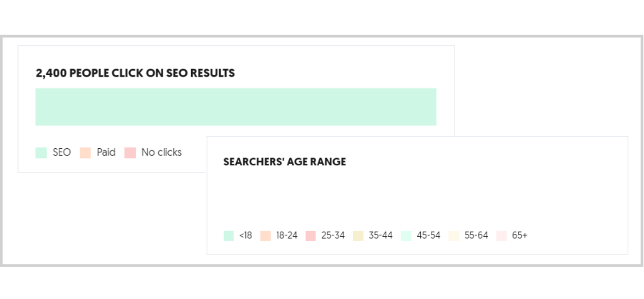
Task: Click the 55-64 age range swatch
Action: click(x=454, y=236)
